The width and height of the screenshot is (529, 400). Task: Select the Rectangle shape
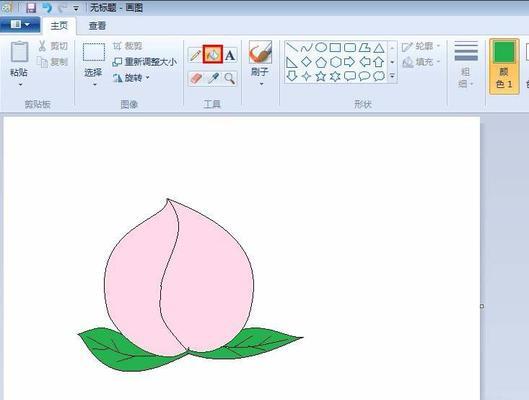(x=335, y=47)
